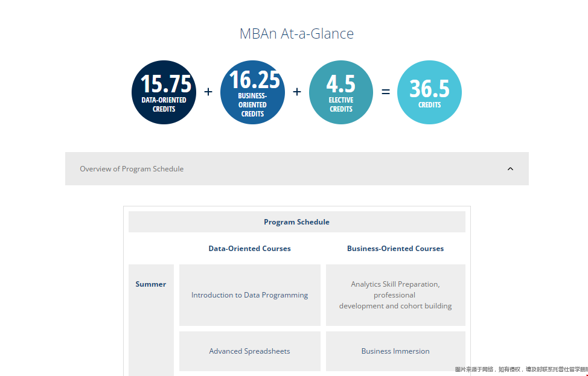Select the Advanced Spreadsheets course cell
Image resolution: width=588 pixels, height=376 pixels.
(249, 351)
